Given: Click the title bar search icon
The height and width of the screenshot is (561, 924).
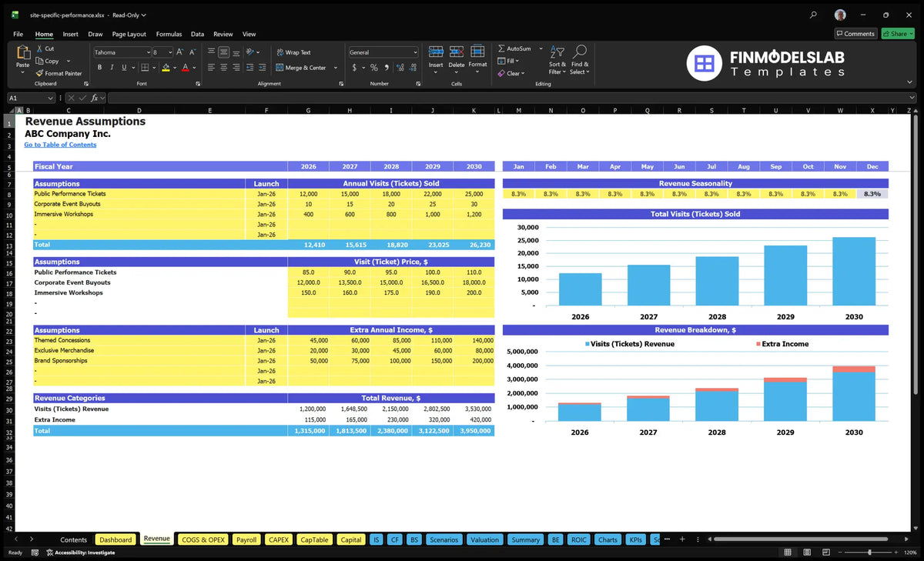Looking at the screenshot, I should (x=814, y=15).
